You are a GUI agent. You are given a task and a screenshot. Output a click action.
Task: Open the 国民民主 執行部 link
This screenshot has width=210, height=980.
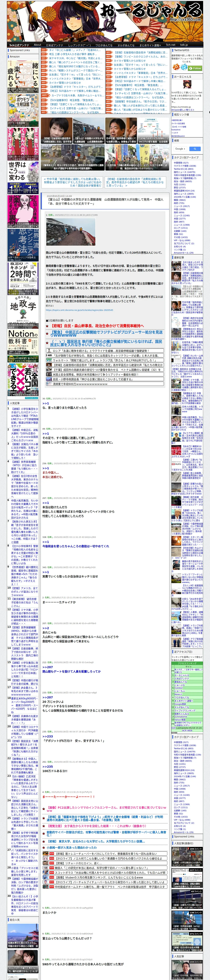click(106, 343)
